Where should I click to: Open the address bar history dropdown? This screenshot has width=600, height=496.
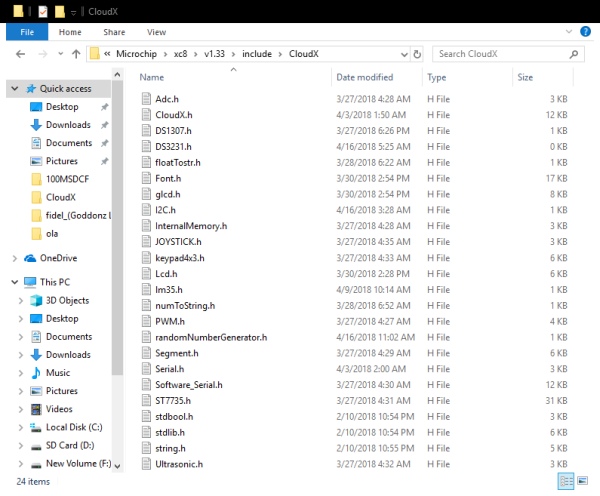click(x=404, y=54)
